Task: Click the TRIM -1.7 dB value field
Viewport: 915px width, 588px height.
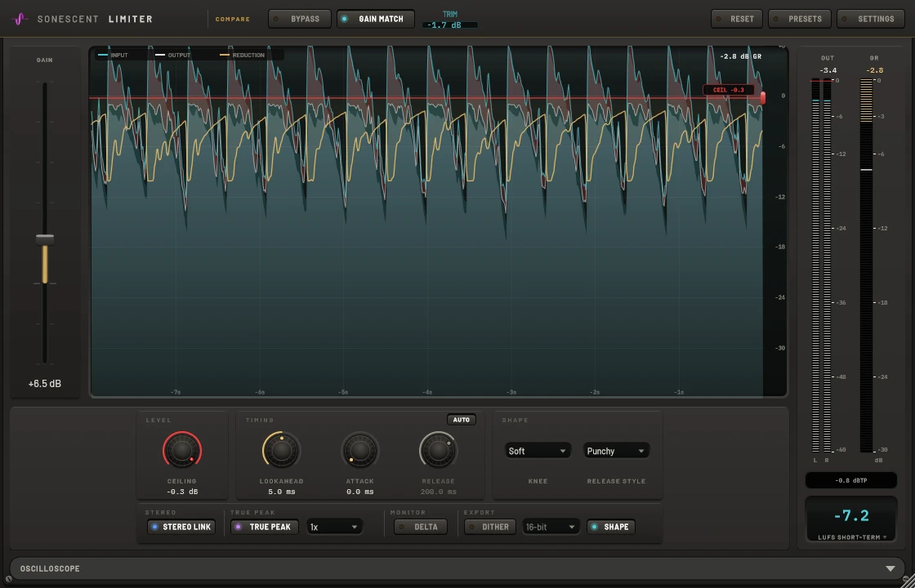Action: (x=450, y=25)
